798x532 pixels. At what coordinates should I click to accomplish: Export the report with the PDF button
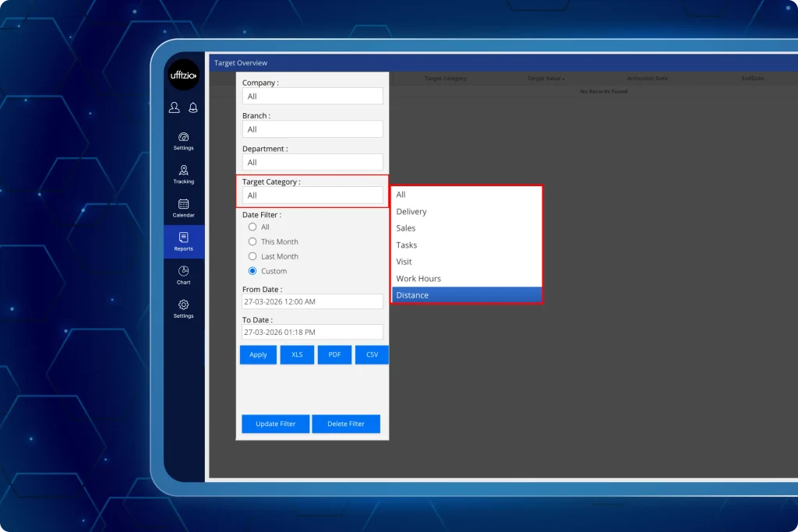point(334,354)
